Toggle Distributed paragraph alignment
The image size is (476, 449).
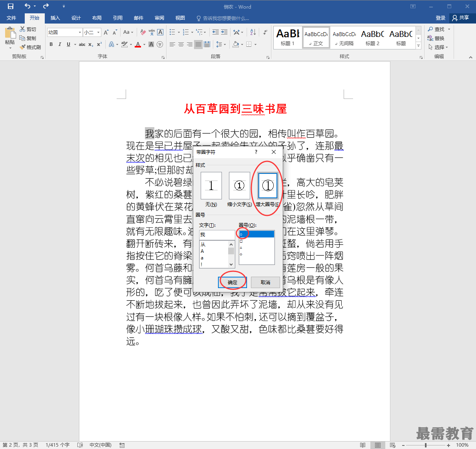click(x=207, y=44)
